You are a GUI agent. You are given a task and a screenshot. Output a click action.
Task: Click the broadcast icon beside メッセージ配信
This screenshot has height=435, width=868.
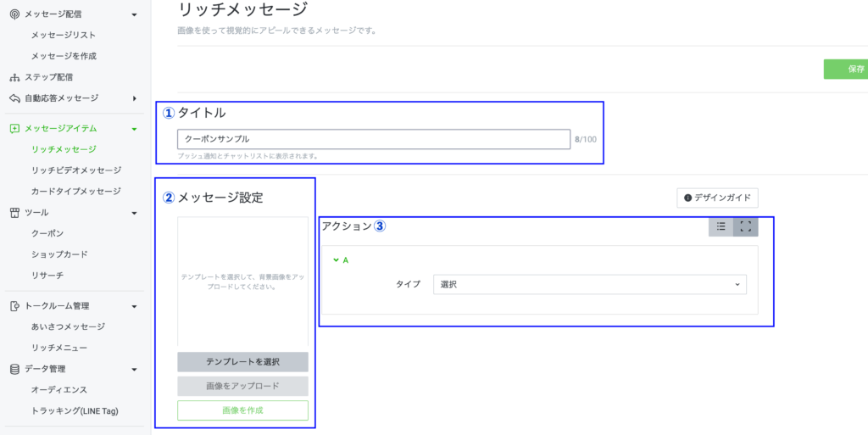[14, 14]
